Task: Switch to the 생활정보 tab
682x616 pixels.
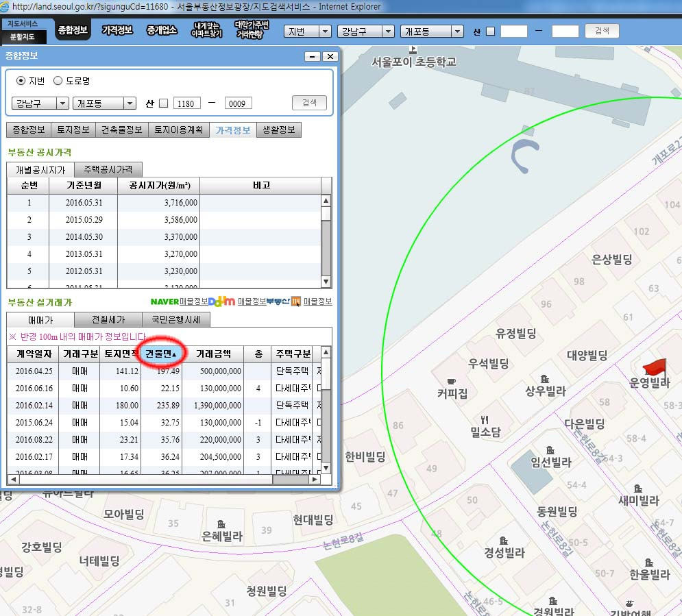Action: (279, 130)
